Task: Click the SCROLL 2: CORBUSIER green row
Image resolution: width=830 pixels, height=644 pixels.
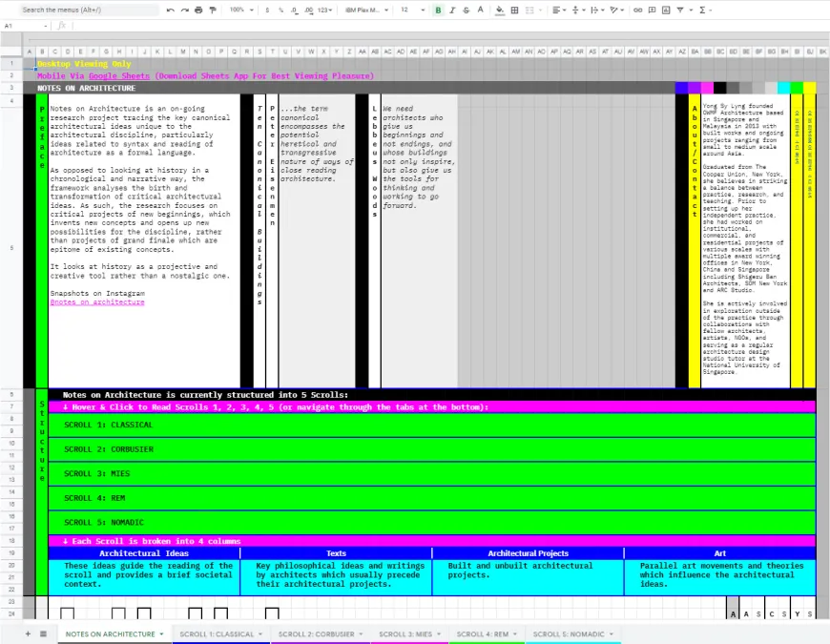Action: [431, 449]
